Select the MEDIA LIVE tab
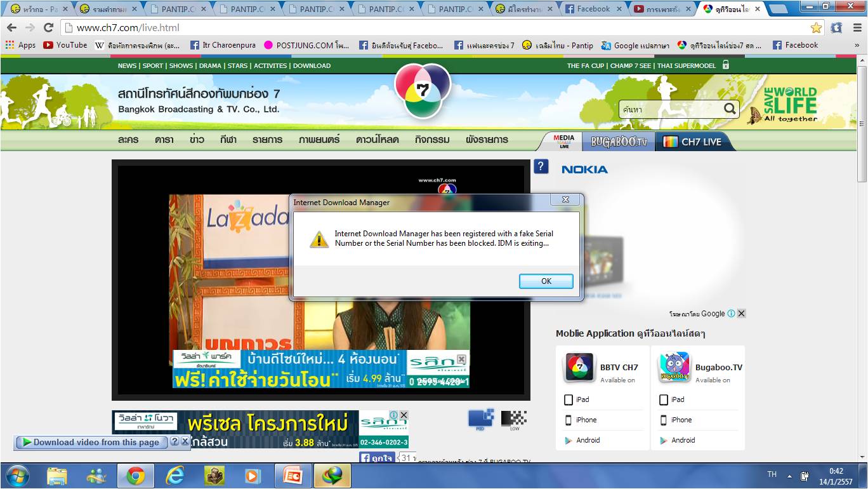 (x=563, y=142)
